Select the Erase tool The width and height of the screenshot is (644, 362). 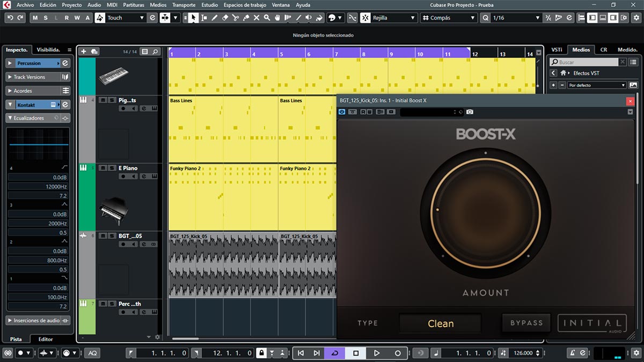click(225, 18)
